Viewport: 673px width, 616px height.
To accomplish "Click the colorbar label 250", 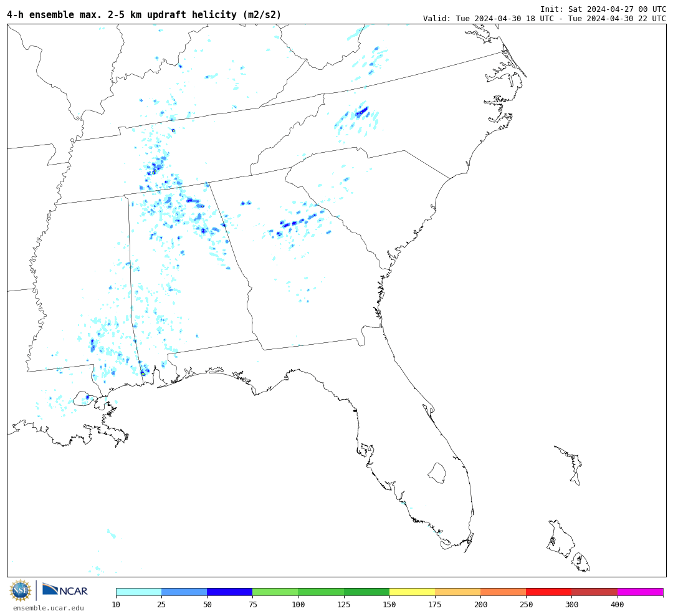I will [526, 604].
